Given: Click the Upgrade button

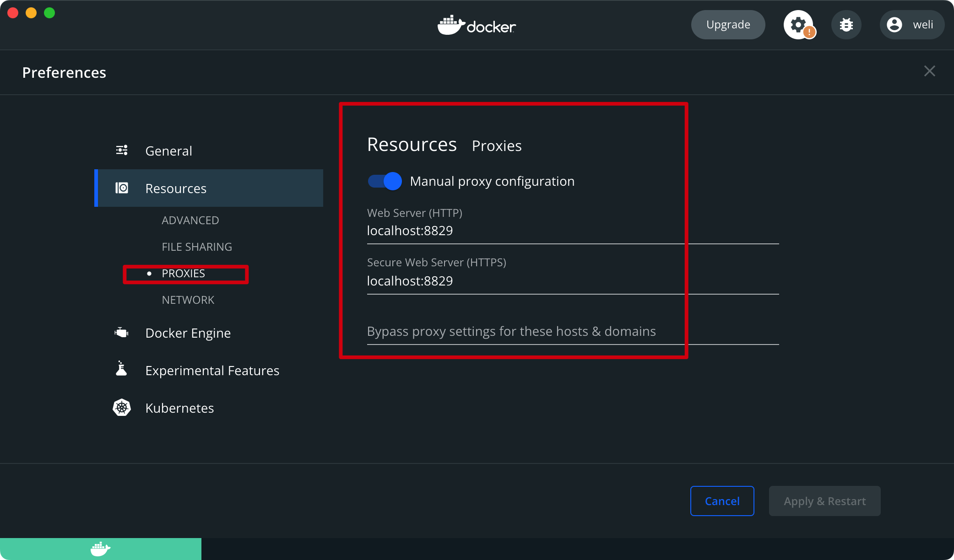Looking at the screenshot, I should (x=728, y=25).
